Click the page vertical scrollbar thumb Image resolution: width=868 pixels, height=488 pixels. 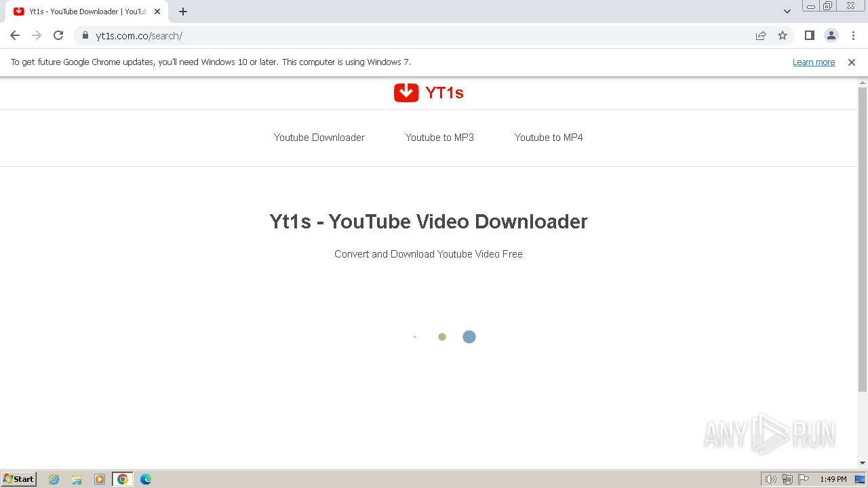point(863,239)
